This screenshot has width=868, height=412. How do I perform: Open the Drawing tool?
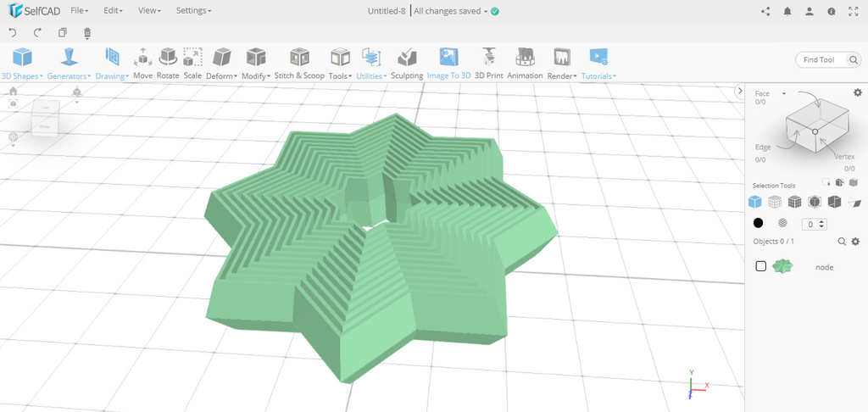point(113,64)
